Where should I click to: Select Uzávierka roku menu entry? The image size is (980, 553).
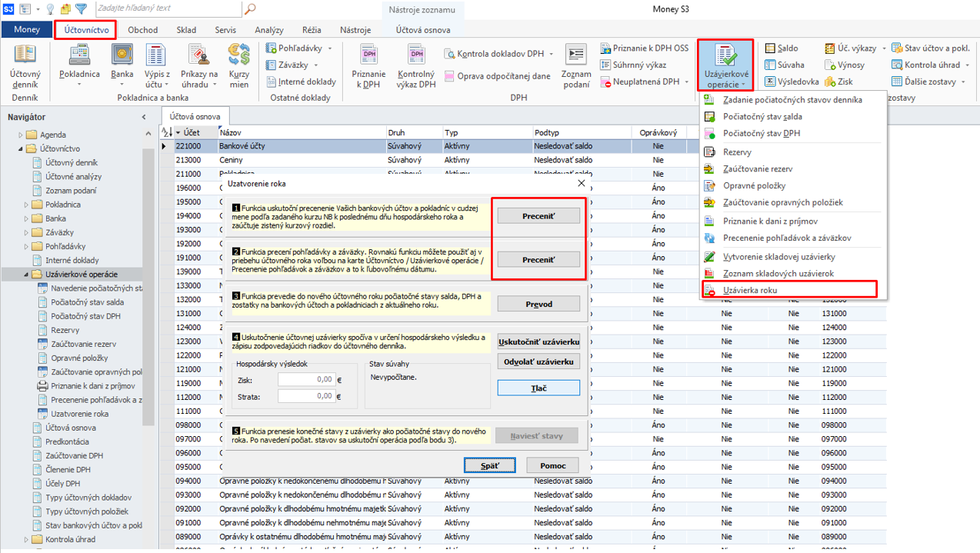coord(750,290)
